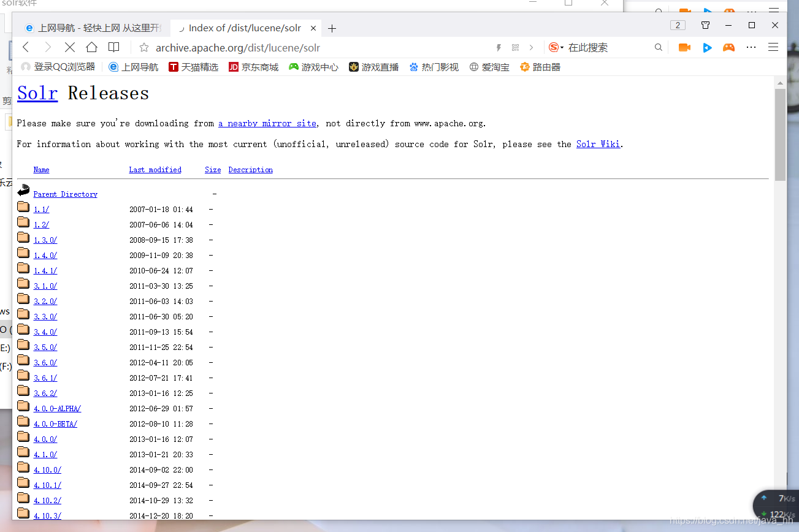
Task: Open the orange game controller toolbar icon
Action: pyautogui.click(x=728, y=47)
